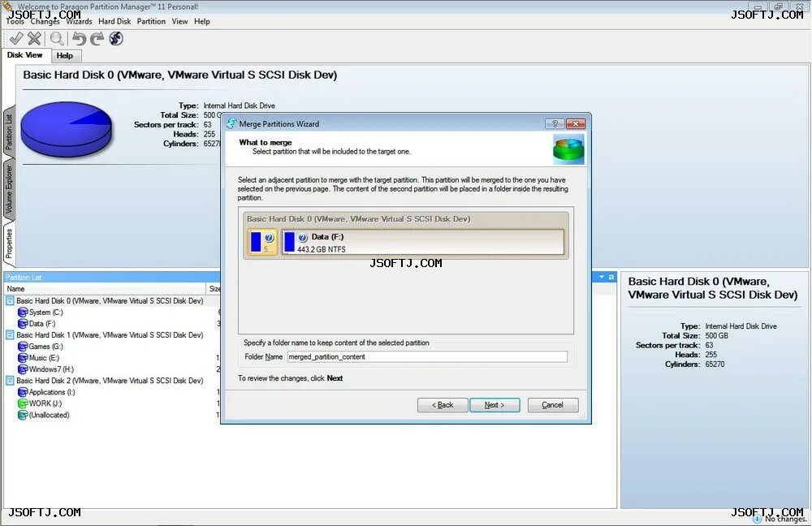Click the Apply changes checkmark toolbar icon
This screenshot has width=812, height=526.
[16, 38]
